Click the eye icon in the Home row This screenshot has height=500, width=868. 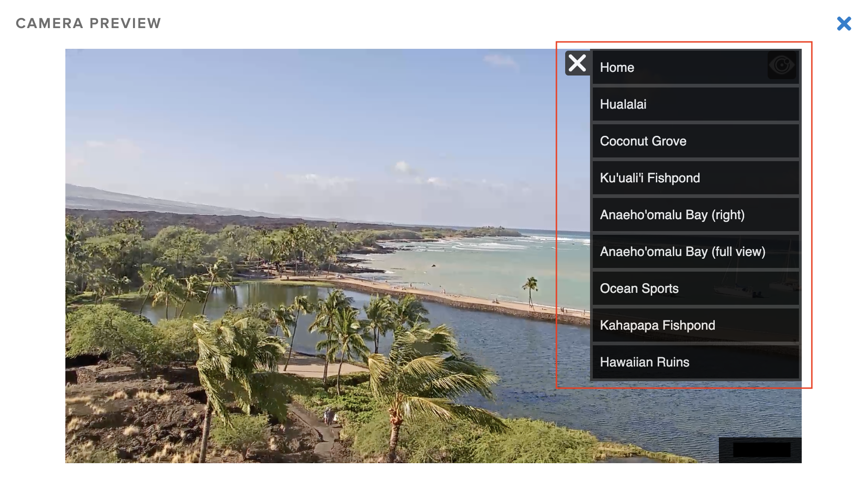click(782, 65)
